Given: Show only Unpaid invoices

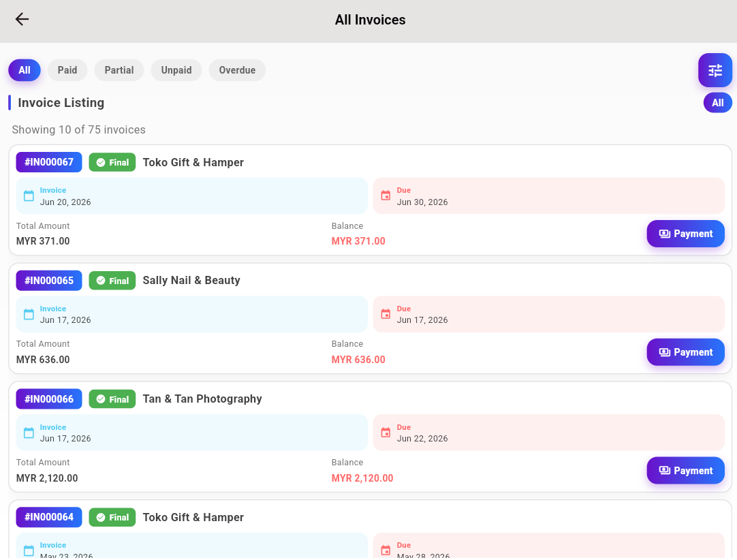Looking at the screenshot, I should (x=176, y=70).
